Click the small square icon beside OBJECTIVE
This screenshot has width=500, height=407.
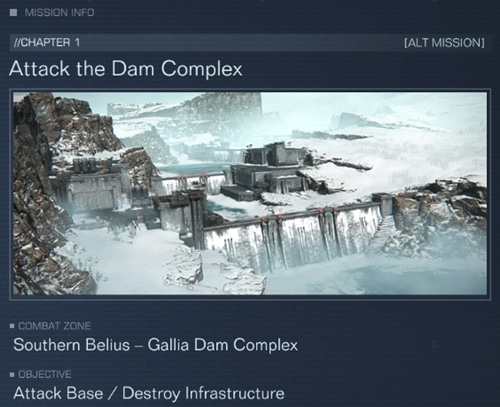tap(12, 375)
